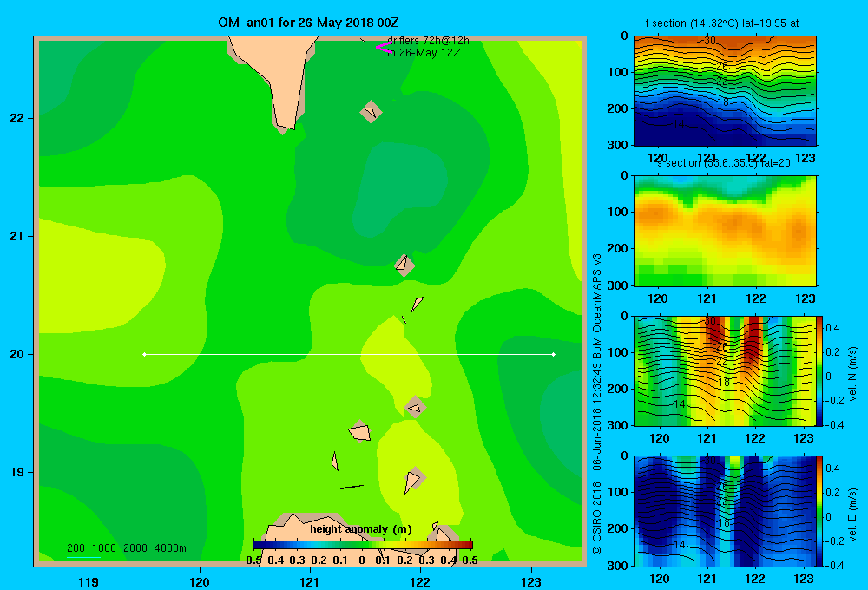Image resolution: width=868 pixels, height=590 pixels.
Task: Click the vel. E color scale bar
Action: point(820,511)
